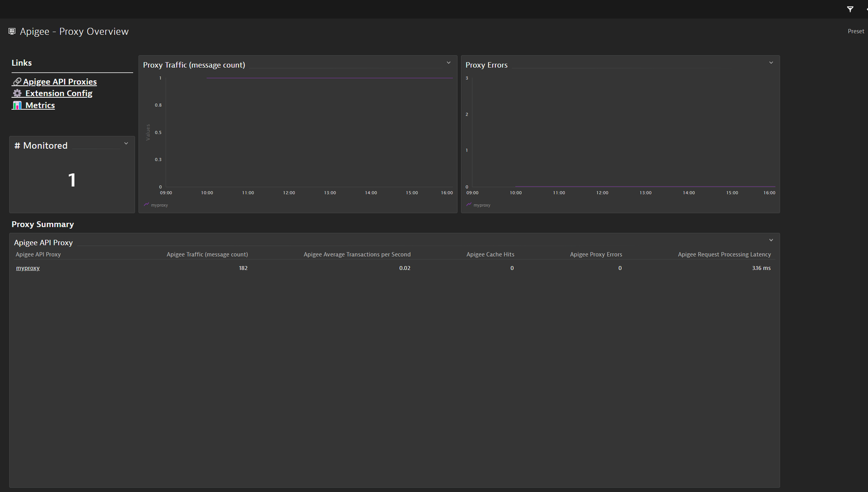Image resolution: width=868 pixels, height=492 pixels.
Task: Sort by Apigee API Proxy column header
Action: click(38, 254)
